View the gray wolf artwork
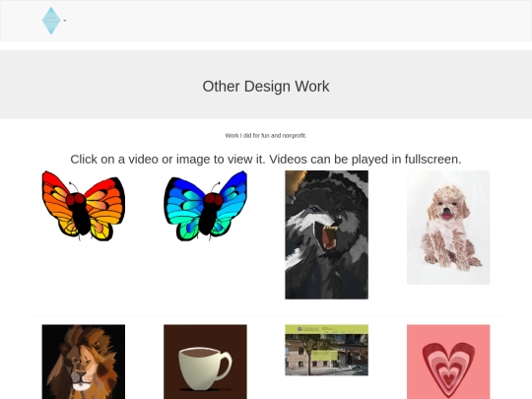 click(x=326, y=234)
